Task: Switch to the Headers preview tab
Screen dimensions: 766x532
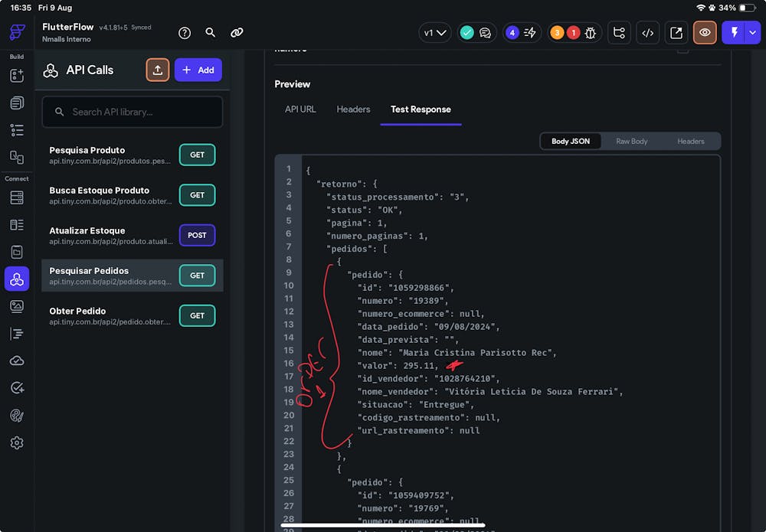Action: coord(353,109)
